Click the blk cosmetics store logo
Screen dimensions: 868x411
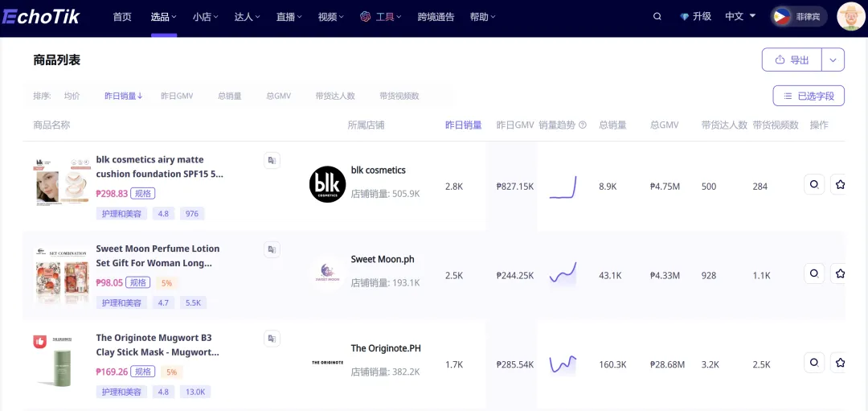328,184
